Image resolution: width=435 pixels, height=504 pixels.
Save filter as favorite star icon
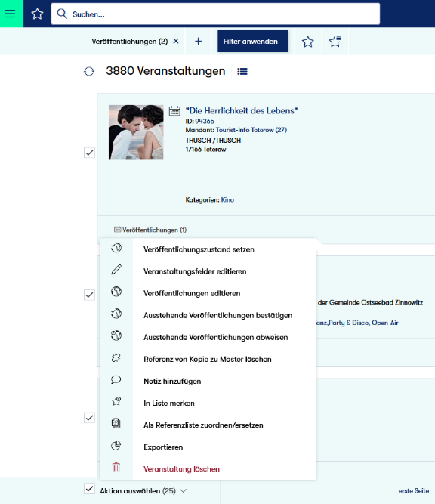tap(308, 42)
